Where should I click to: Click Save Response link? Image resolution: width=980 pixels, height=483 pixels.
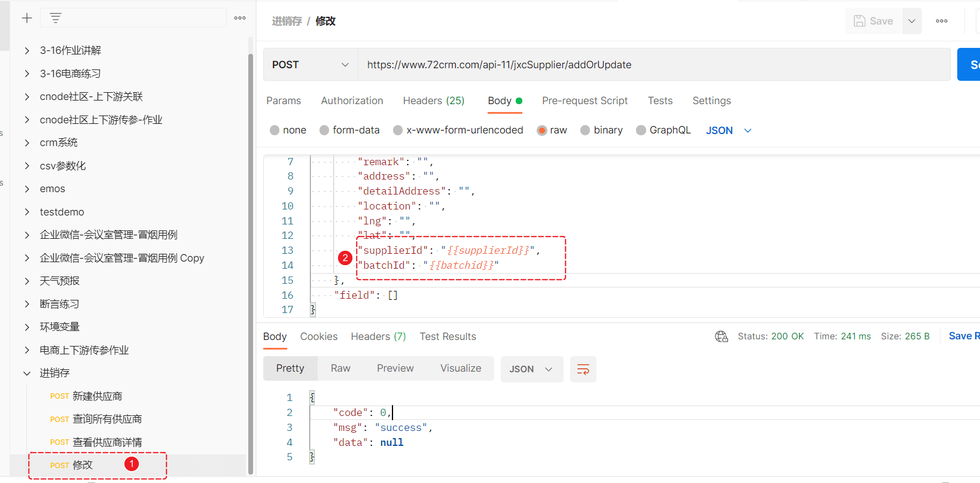click(964, 336)
